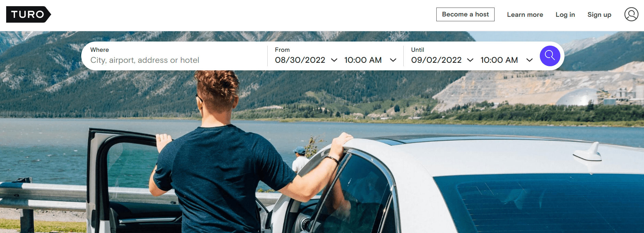The height and width of the screenshot is (233, 644).
Task: Click the Log in link
Action: 565,15
